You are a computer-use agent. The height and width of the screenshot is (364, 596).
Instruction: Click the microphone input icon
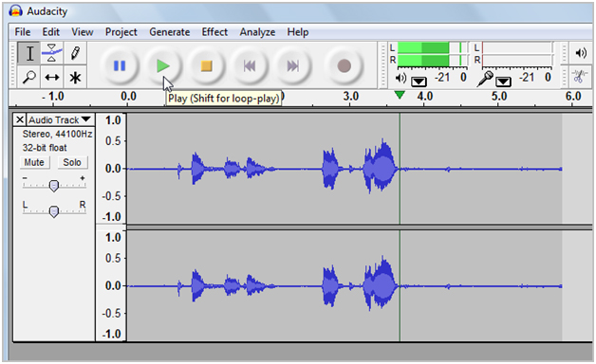tap(485, 79)
